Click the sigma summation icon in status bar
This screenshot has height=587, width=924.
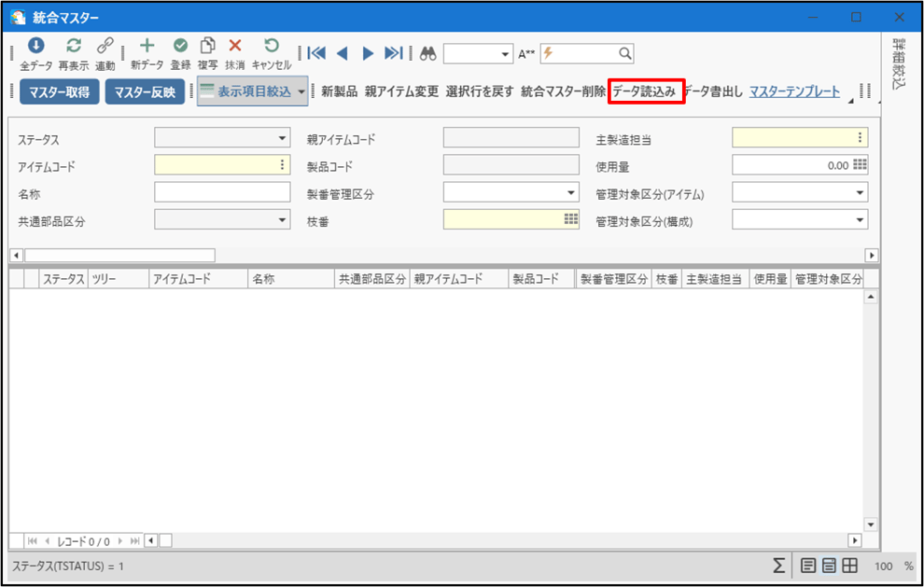point(778,566)
